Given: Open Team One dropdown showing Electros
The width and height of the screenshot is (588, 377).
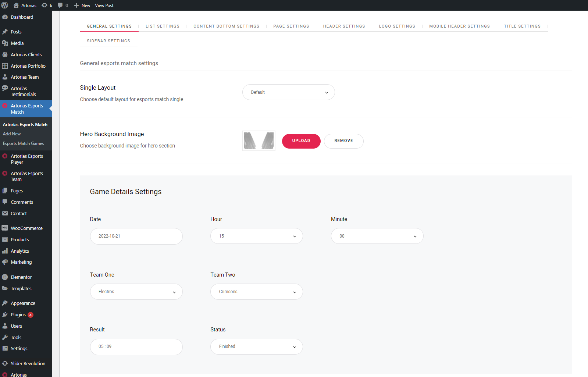Looking at the screenshot, I should (x=136, y=292).
